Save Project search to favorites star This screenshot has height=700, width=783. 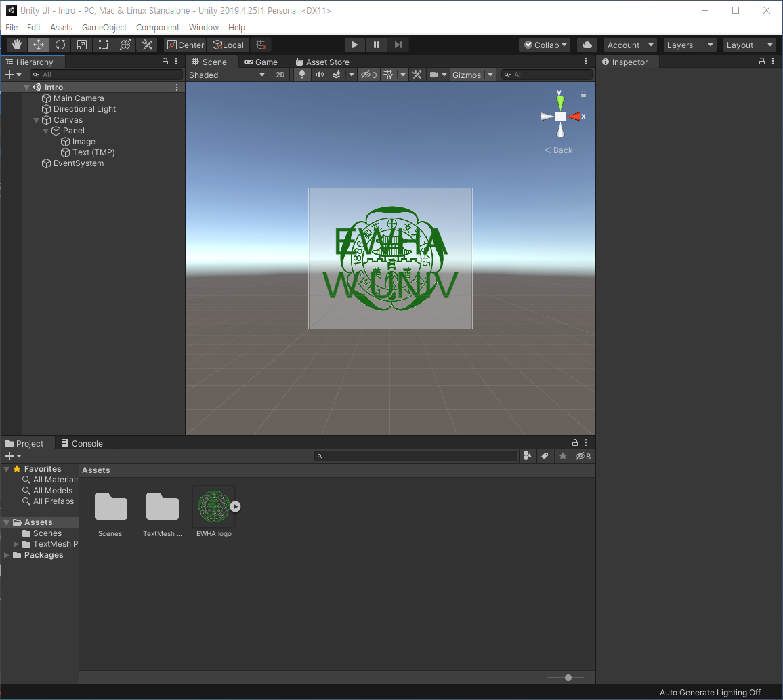[563, 456]
